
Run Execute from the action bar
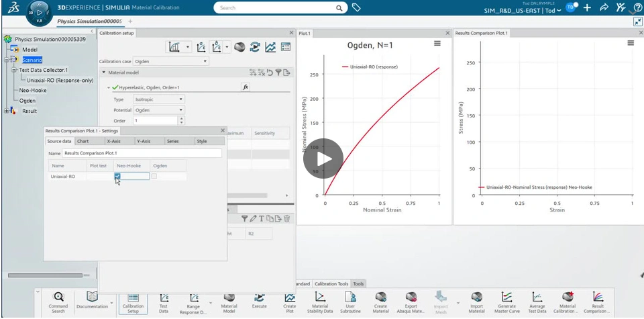click(x=259, y=302)
